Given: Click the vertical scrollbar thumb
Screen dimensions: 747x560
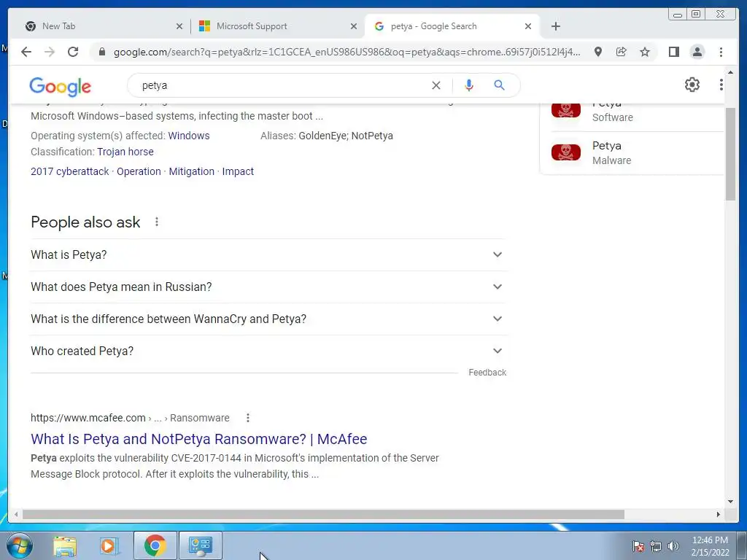Looking at the screenshot, I should click(730, 154).
